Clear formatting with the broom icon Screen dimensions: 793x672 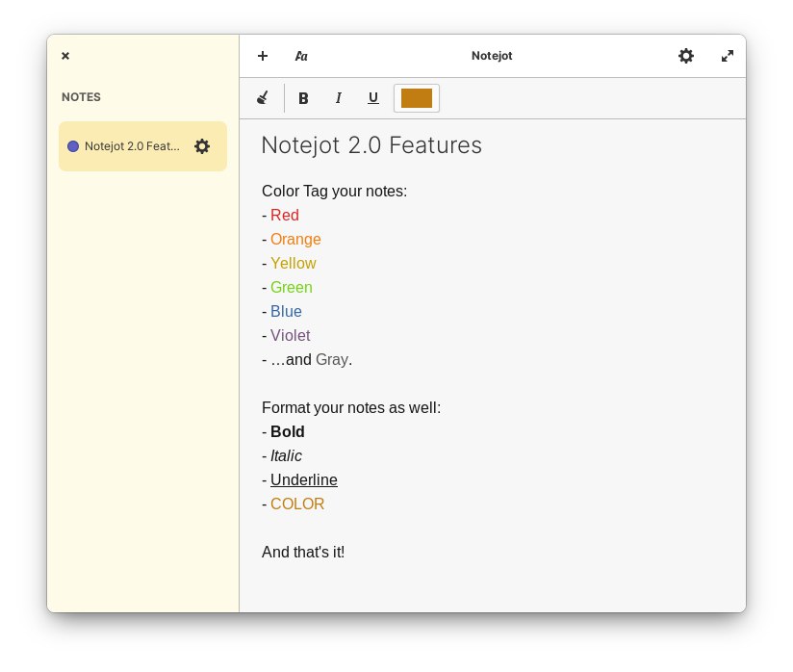tap(263, 97)
